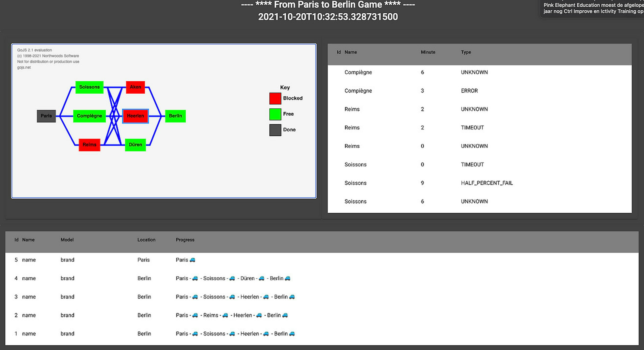Sort events by Minute column header
The height and width of the screenshot is (350, 644).
tap(428, 52)
